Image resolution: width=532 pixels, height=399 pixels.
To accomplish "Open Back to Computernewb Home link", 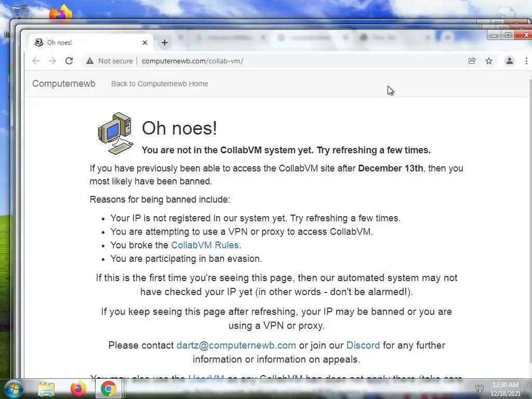I will [159, 84].
